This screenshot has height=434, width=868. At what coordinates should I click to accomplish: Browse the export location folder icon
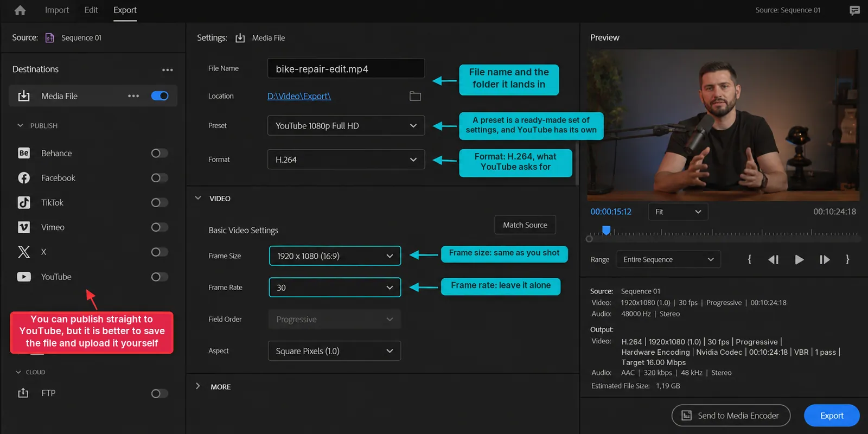point(415,96)
